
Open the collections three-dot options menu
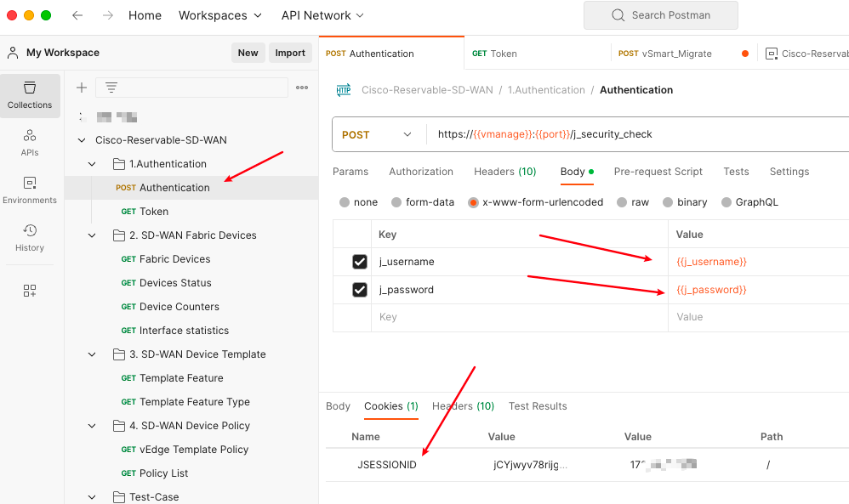(302, 88)
